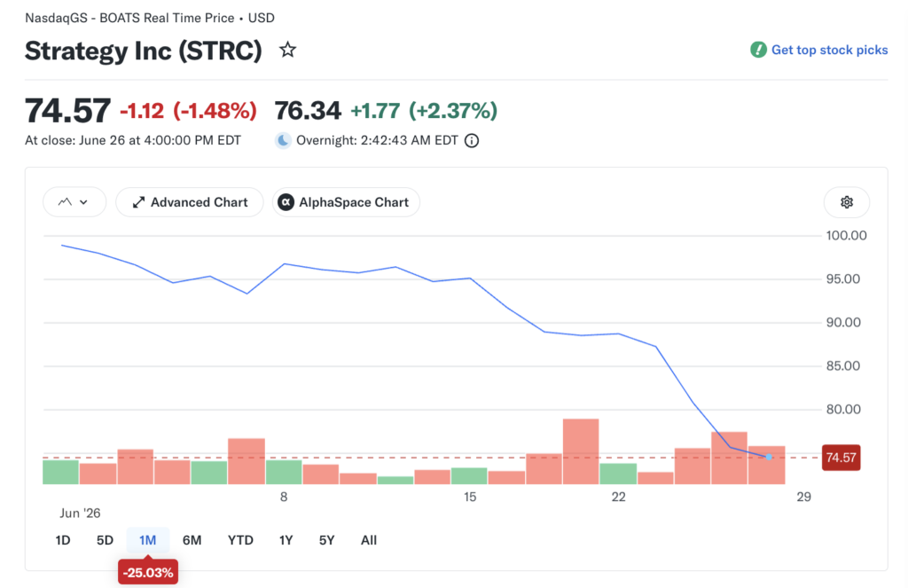Viewport: 908px width, 588px height.
Task: Click the 85.00 y-axis label
Action: click(x=842, y=365)
